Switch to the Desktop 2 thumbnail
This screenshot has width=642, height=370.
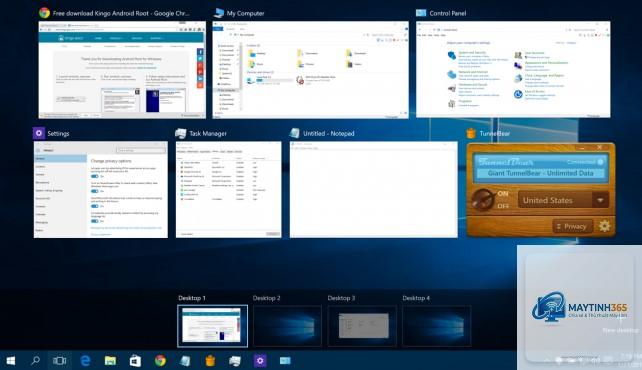pyautogui.click(x=287, y=326)
